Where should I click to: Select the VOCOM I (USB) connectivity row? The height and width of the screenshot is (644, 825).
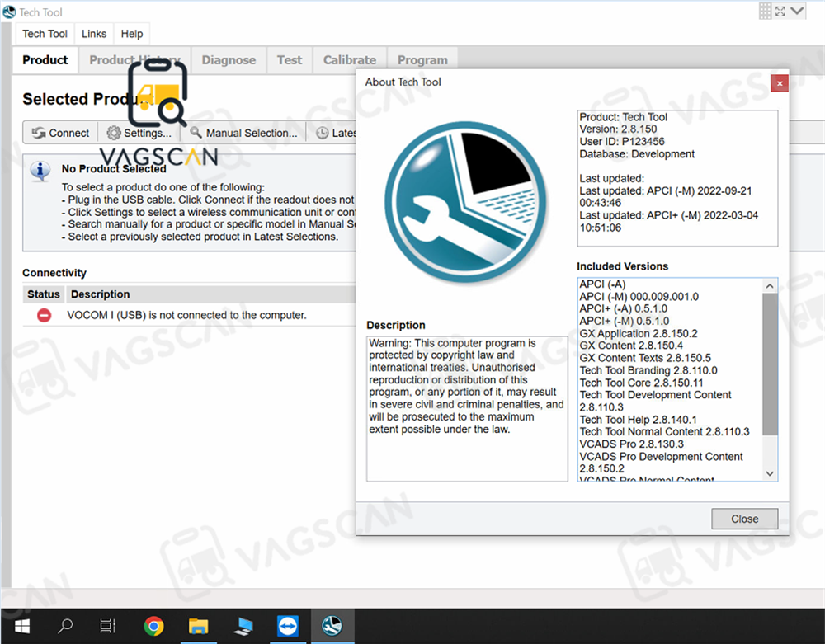click(x=190, y=315)
